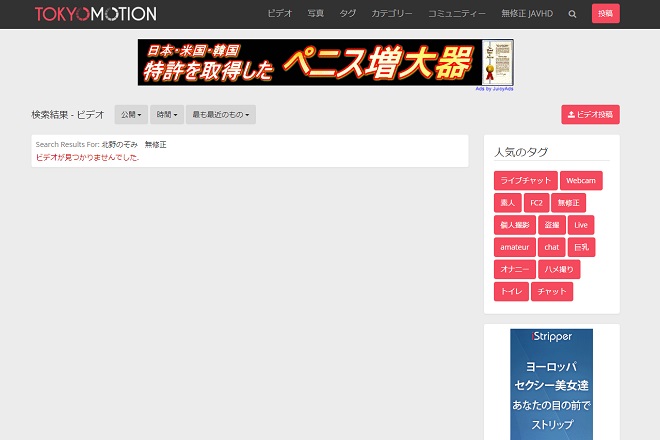Select the ハメ撮り tag
The width and height of the screenshot is (660, 440).
pyautogui.click(x=559, y=269)
